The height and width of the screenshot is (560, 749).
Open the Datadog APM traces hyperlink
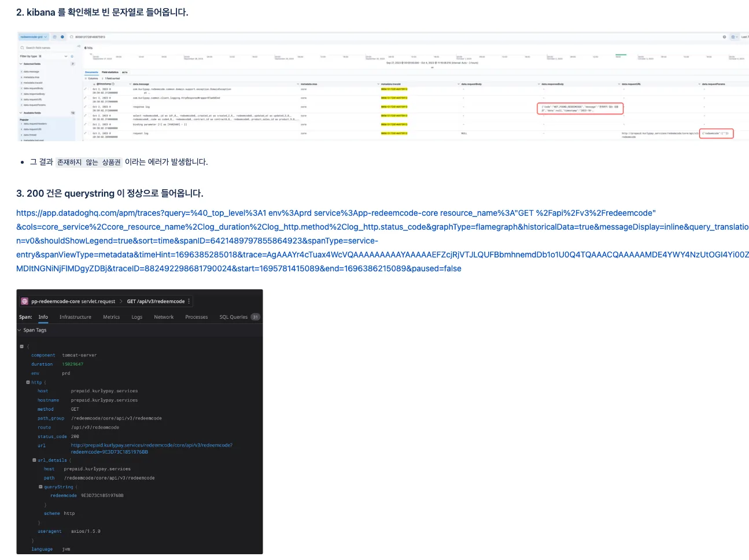pos(382,241)
